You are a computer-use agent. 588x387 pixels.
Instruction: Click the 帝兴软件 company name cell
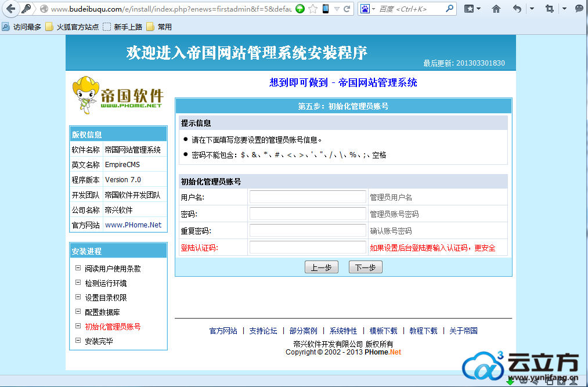135,210
